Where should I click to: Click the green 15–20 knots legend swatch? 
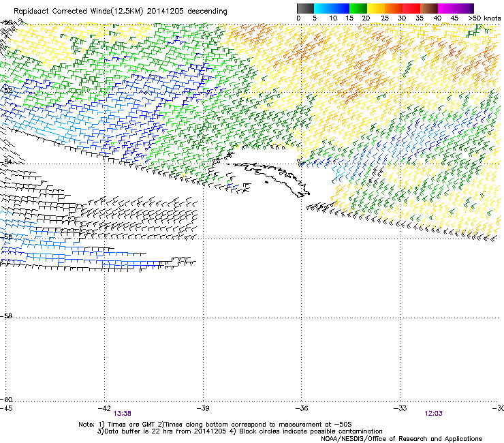pos(358,8)
